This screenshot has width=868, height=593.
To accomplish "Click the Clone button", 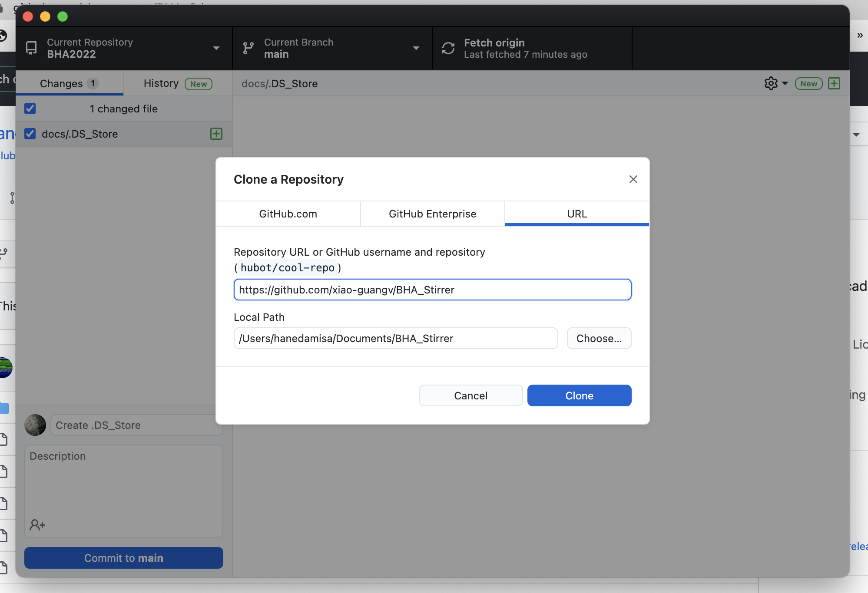I will click(579, 395).
